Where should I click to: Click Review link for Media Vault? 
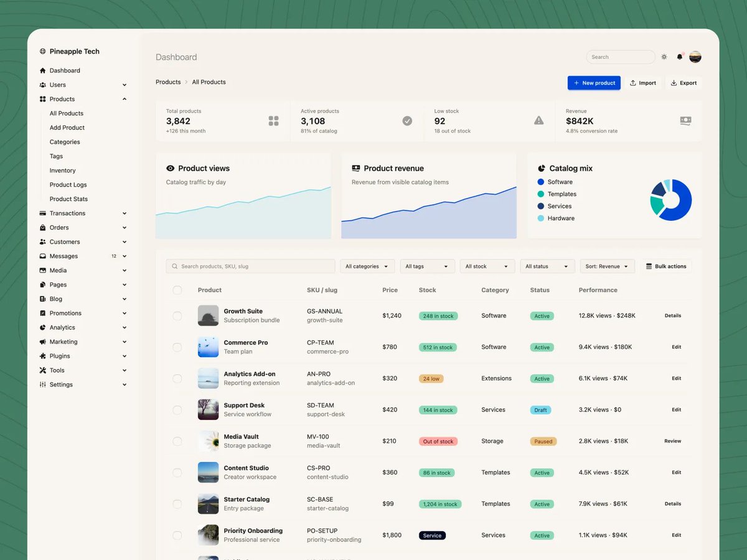(673, 441)
